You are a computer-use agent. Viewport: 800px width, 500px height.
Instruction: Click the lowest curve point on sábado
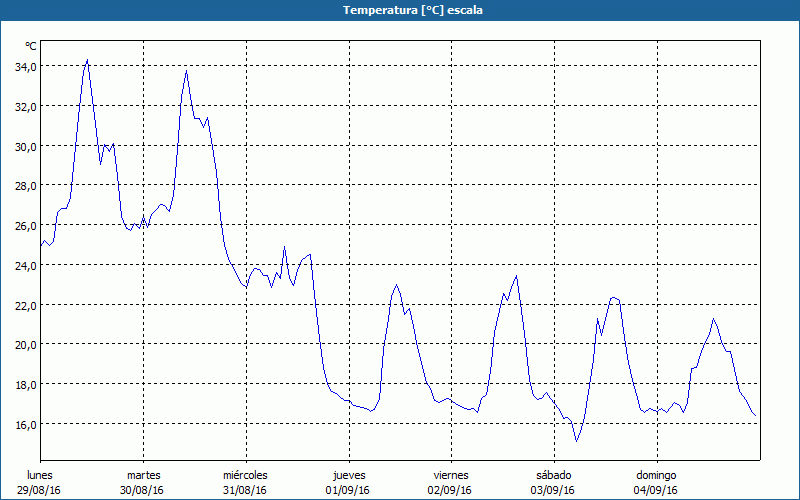tap(577, 440)
